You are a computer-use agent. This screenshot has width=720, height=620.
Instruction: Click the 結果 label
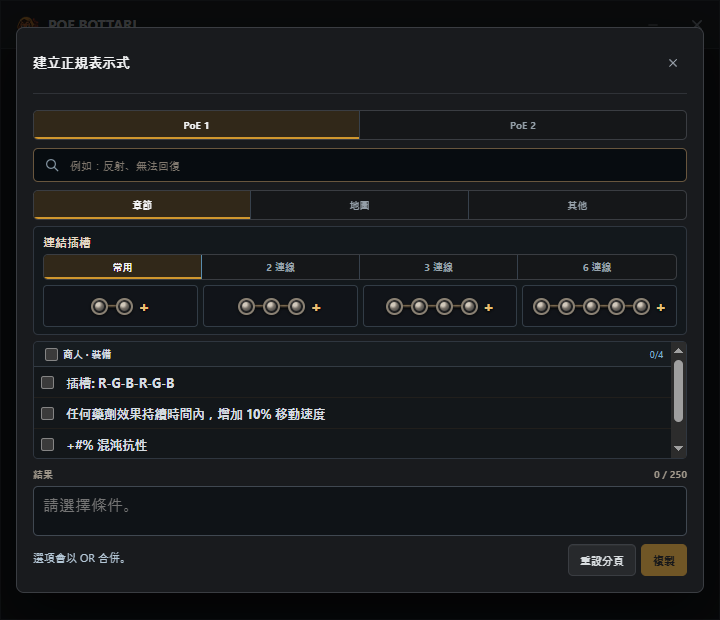click(x=43, y=474)
